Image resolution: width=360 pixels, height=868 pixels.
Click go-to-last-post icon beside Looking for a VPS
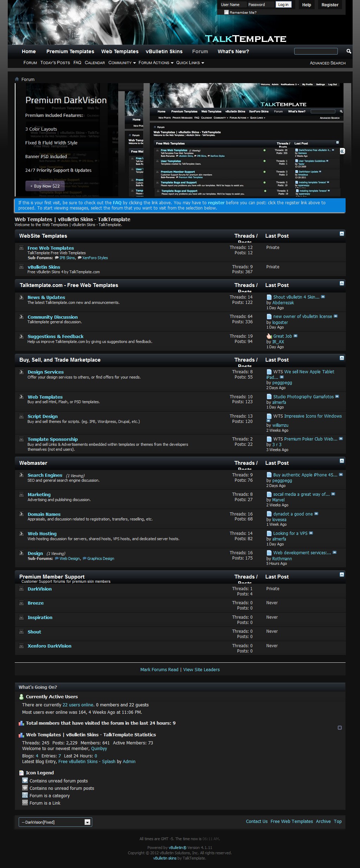[x=311, y=533]
